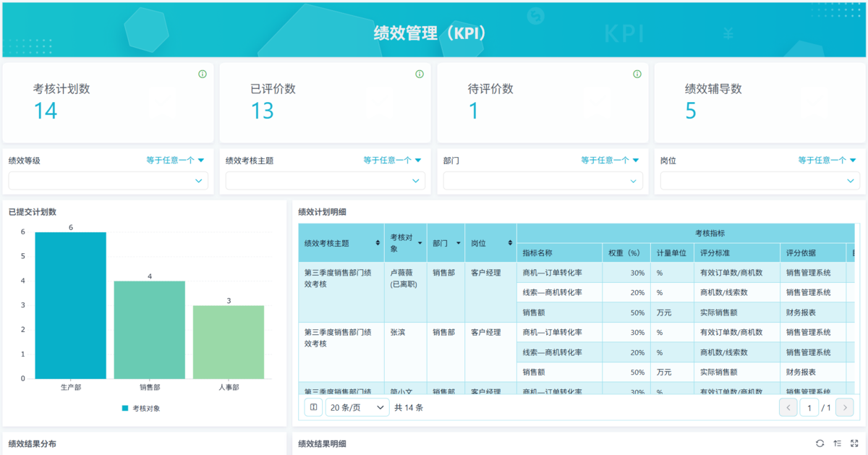The image size is (868, 455).
Task: Click the column layout icon beside page size
Action: pyautogui.click(x=313, y=408)
